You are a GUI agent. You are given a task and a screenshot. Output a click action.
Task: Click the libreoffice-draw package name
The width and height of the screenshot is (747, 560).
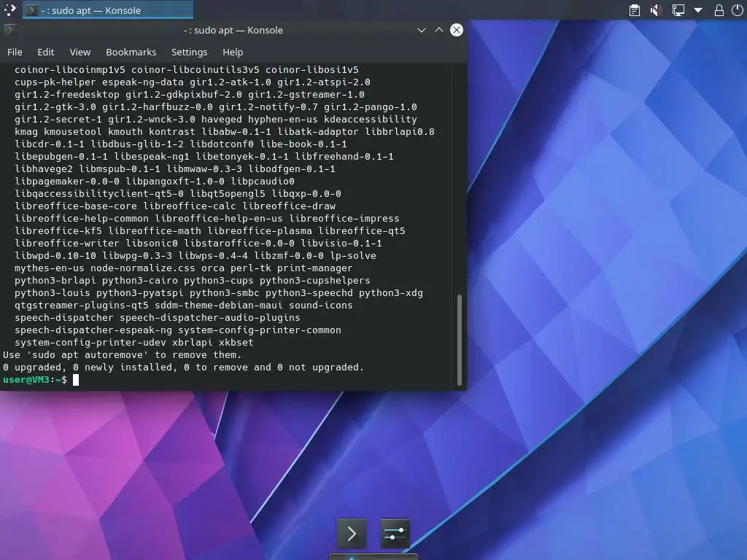click(x=289, y=206)
